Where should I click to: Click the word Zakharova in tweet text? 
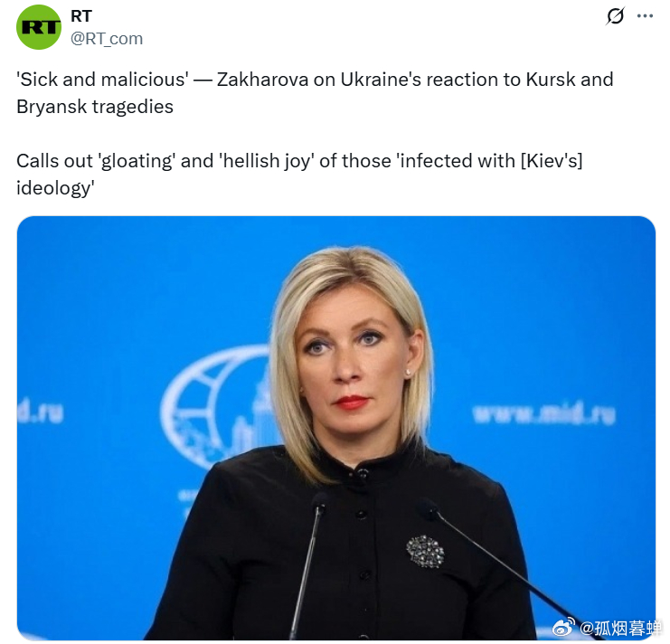262,80
